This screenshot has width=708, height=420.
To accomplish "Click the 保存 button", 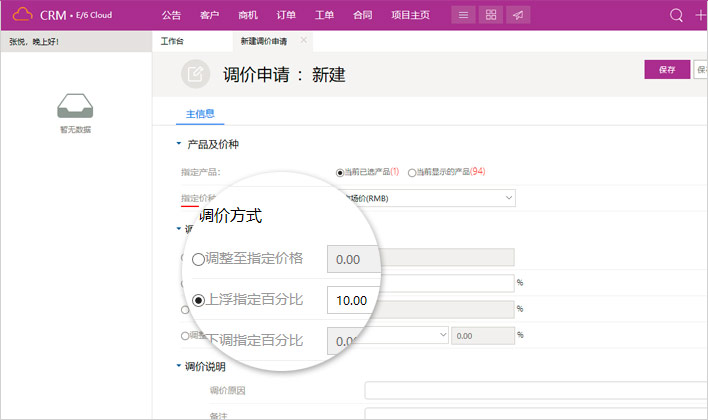I will (x=667, y=69).
